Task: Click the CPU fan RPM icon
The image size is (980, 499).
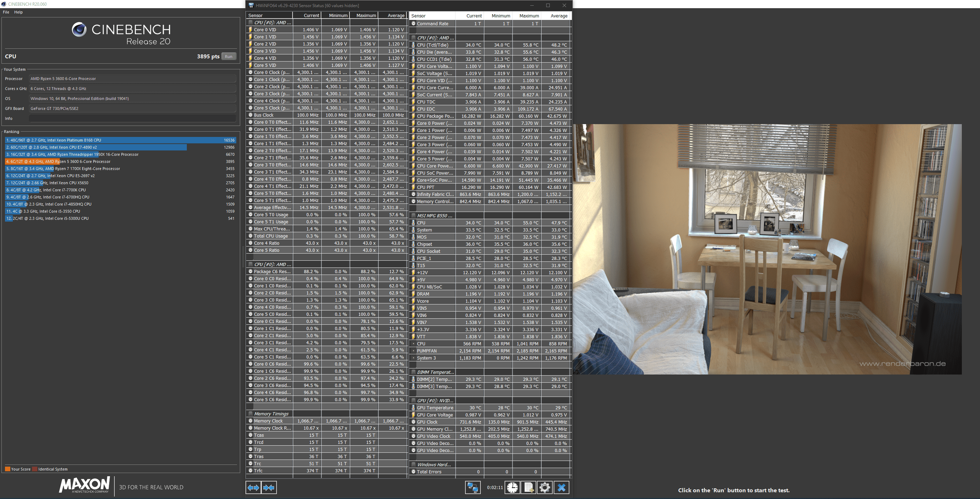Action: pos(413,344)
